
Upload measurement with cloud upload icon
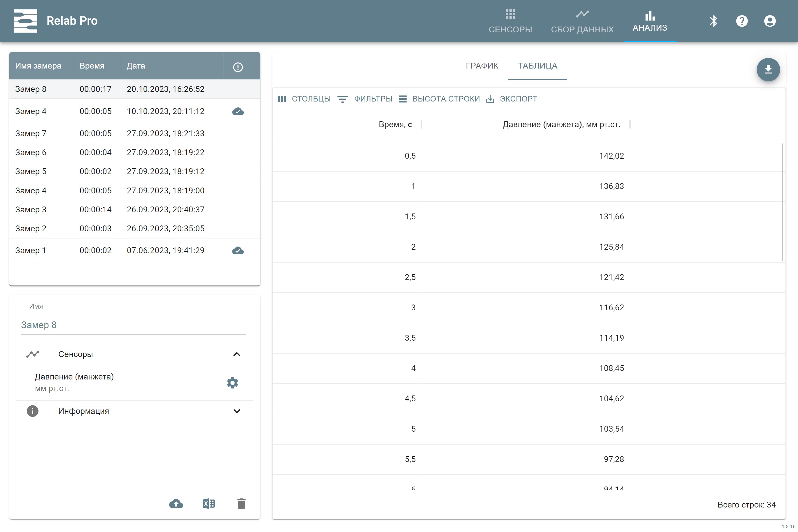coord(176,503)
